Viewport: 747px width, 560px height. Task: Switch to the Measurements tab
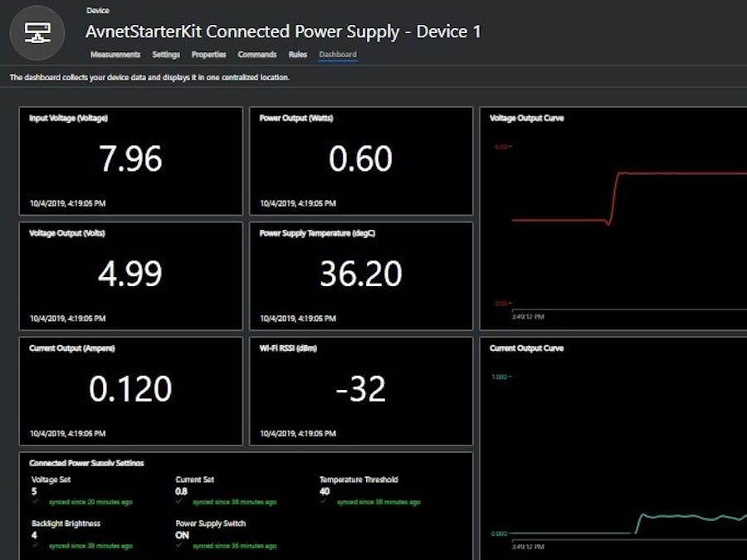point(115,54)
